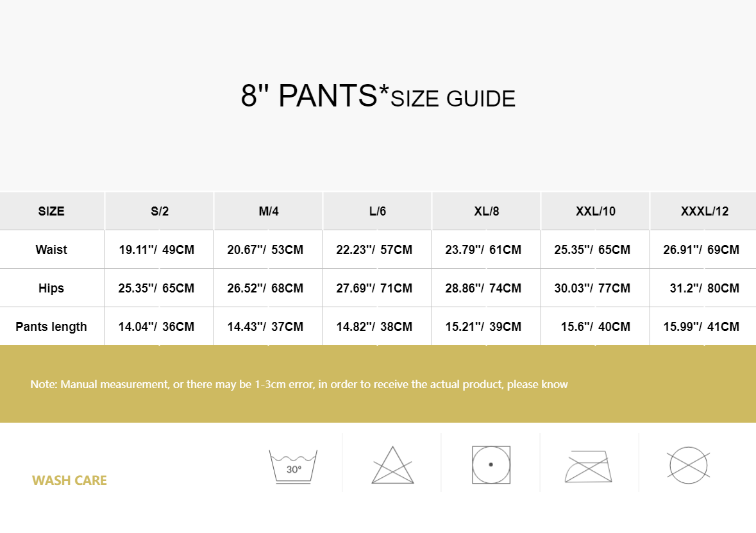This screenshot has height=533, width=756.
Task: Click the L/6 pants length 14.82''/ 38CM
Action: (x=374, y=326)
